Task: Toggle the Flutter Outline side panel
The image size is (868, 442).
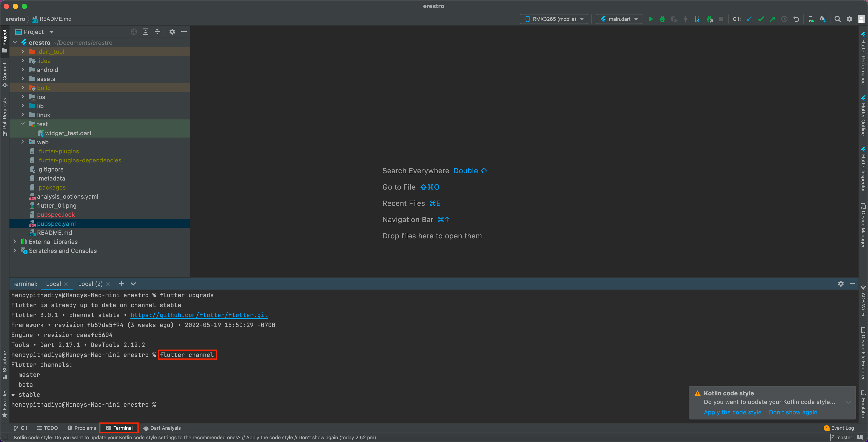Action: (863, 116)
